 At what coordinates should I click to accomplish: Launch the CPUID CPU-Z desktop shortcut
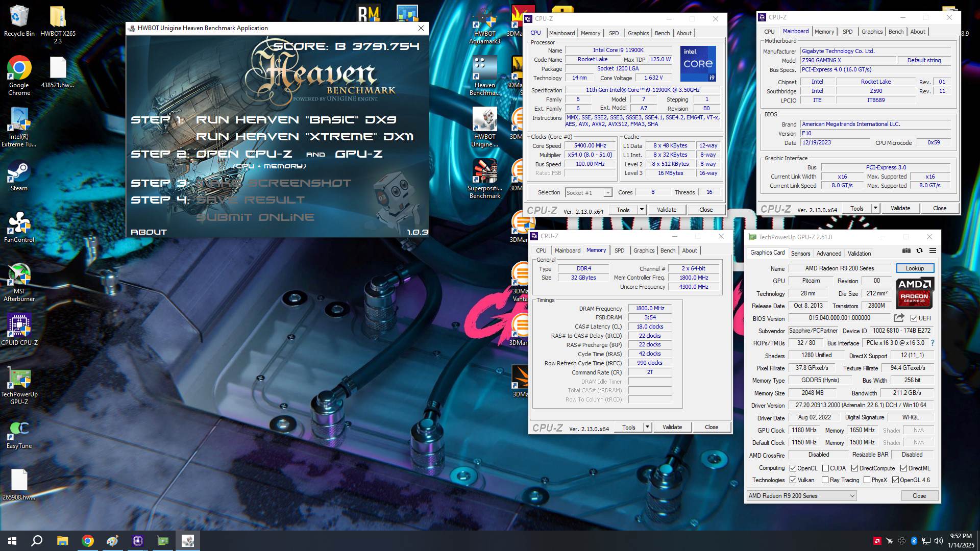click(19, 330)
